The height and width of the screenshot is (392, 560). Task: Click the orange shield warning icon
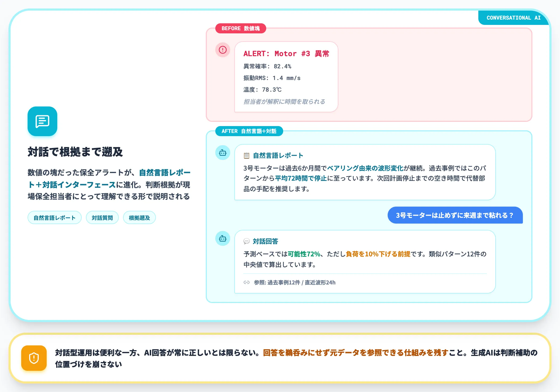pyautogui.click(x=34, y=358)
